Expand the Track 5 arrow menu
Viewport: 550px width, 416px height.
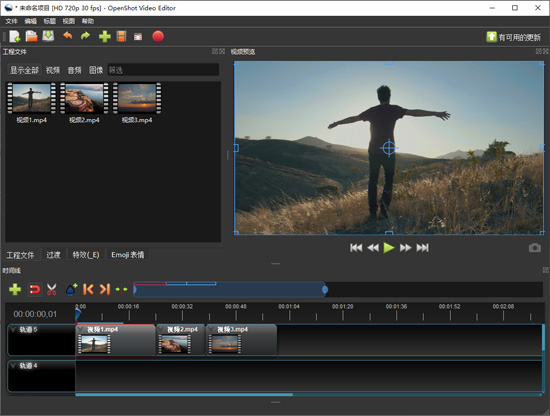pos(13,329)
